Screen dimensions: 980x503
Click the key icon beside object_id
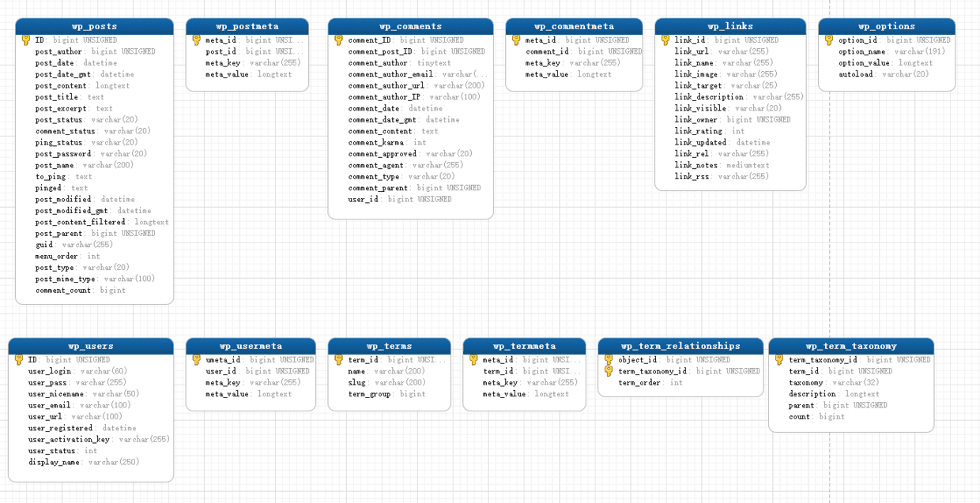608,360
